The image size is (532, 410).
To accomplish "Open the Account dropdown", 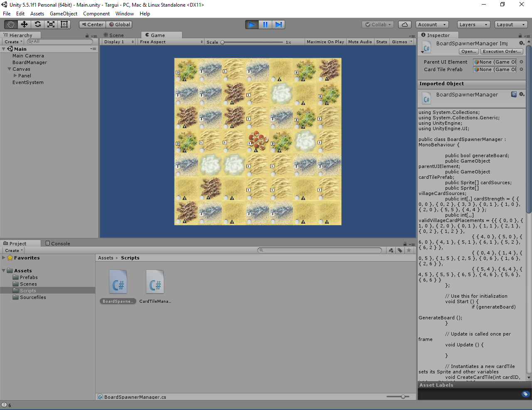I will click(x=432, y=25).
